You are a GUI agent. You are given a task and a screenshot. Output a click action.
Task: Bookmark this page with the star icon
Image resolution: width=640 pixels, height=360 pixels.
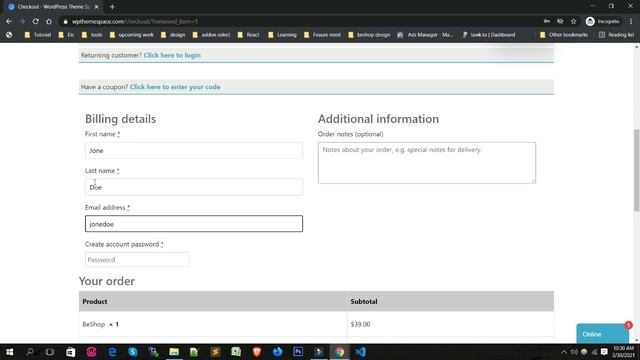tap(573, 21)
